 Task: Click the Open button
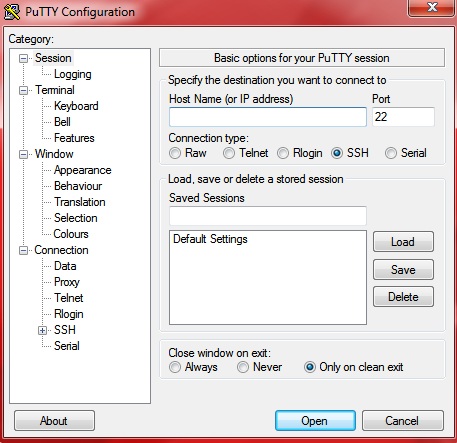pos(315,421)
